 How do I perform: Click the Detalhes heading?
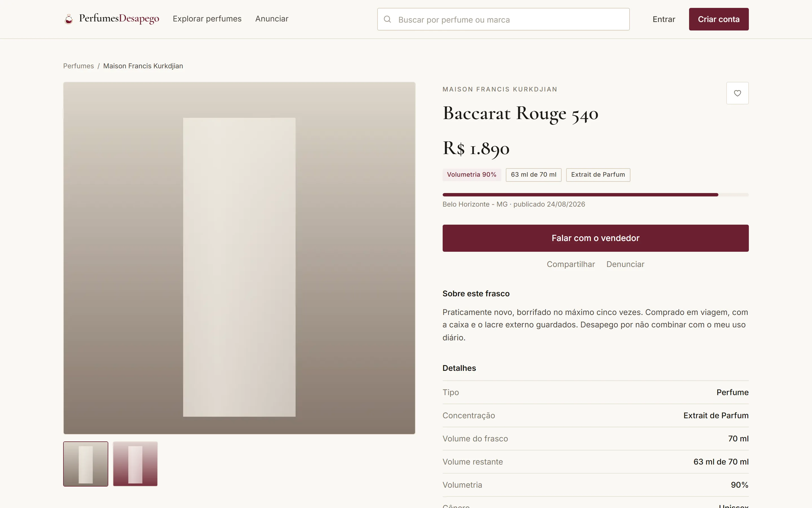coord(459,368)
